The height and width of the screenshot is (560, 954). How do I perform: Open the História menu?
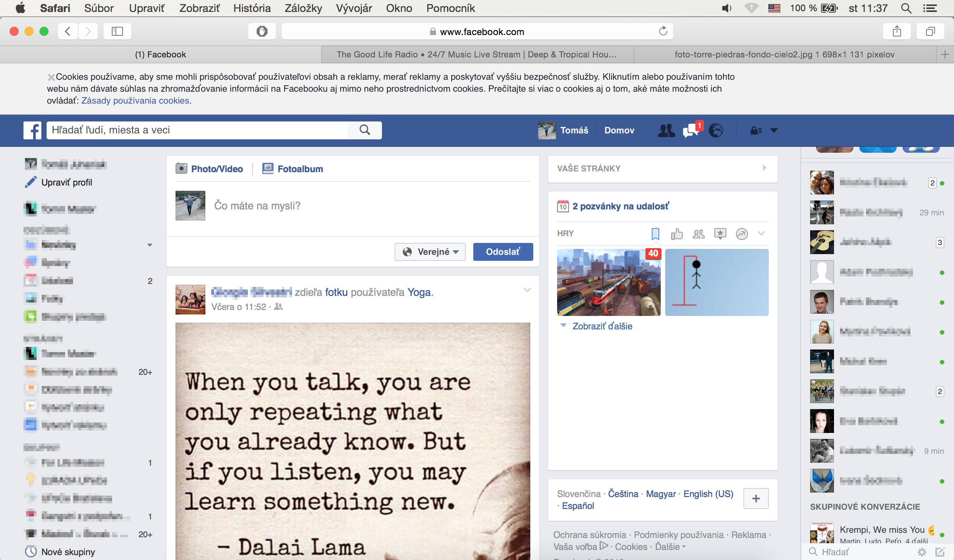click(252, 8)
